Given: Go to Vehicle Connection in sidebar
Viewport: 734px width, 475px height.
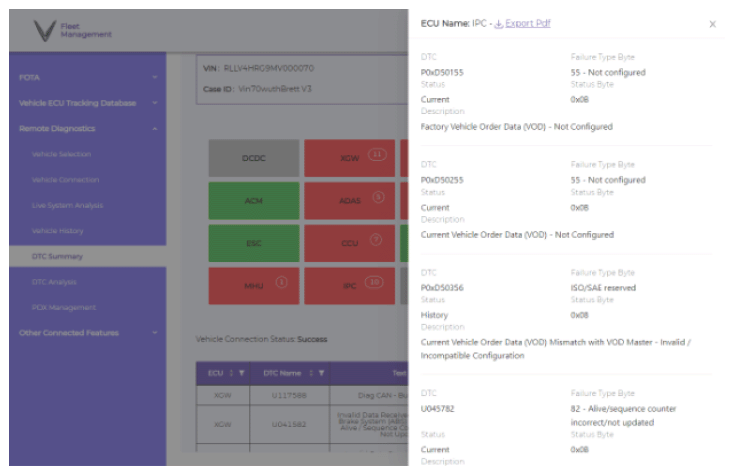Looking at the screenshot, I should [63, 180].
